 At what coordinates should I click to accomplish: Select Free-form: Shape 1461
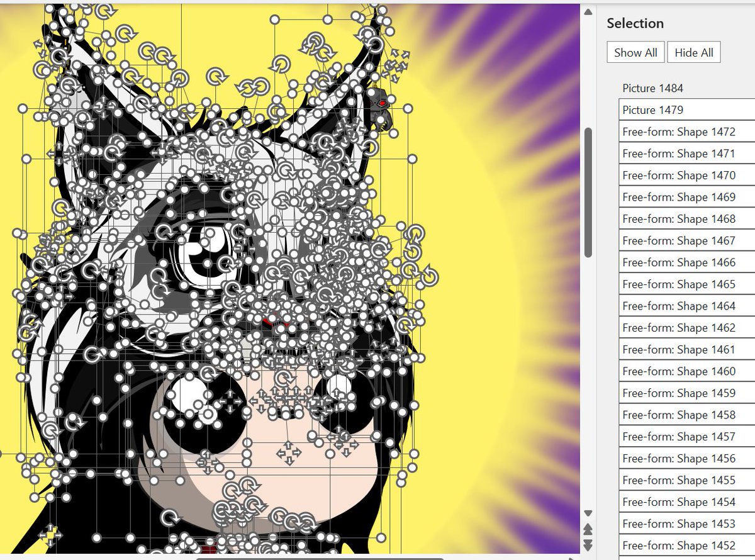point(687,349)
